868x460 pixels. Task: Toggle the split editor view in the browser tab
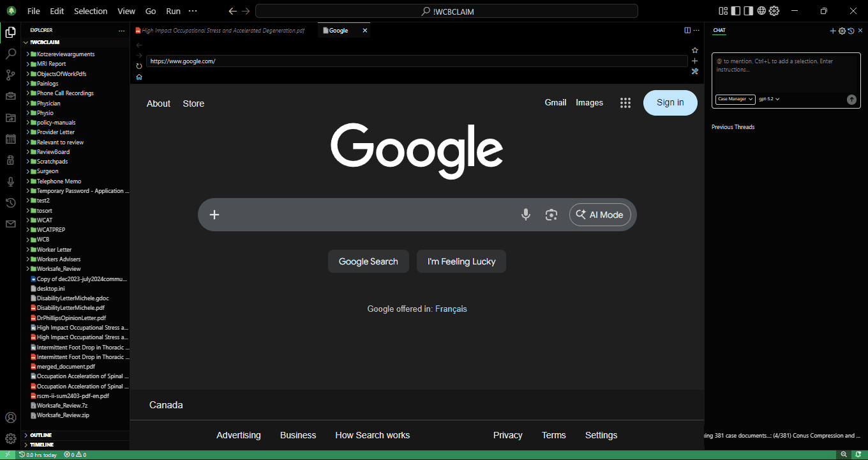(x=687, y=29)
